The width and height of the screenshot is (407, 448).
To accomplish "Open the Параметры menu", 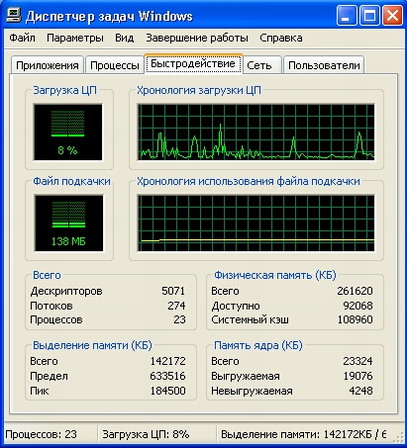I will coord(75,38).
